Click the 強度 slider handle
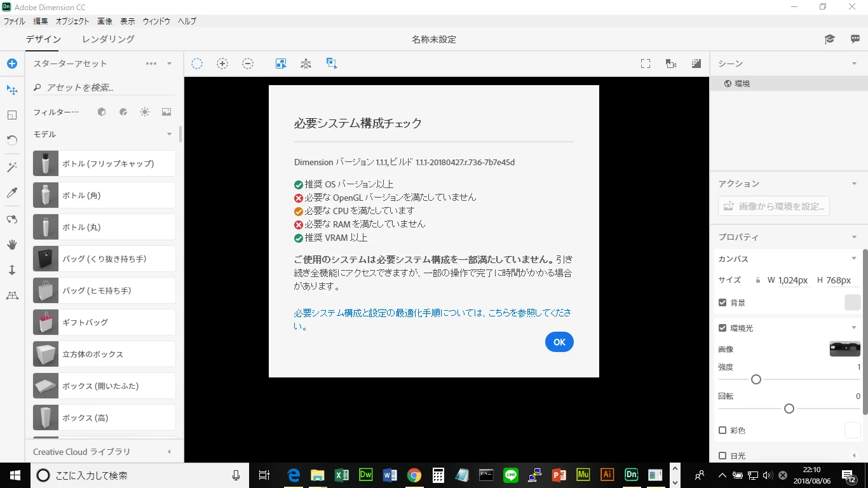 tap(756, 379)
